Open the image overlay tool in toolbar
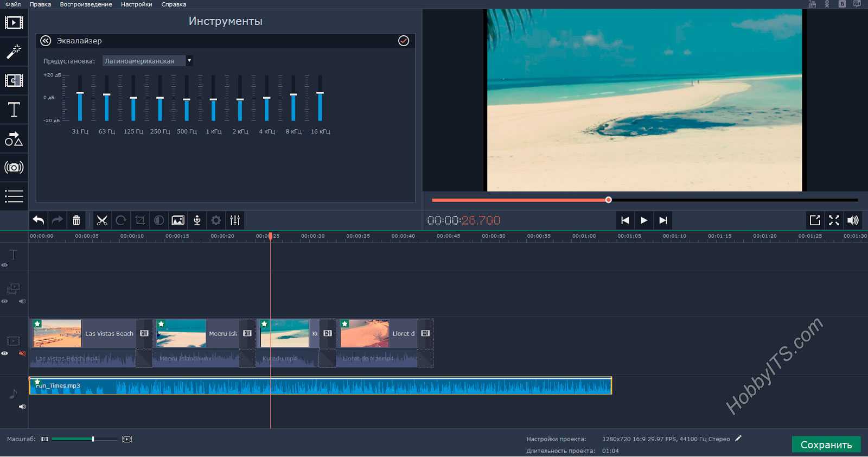The height and width of the screenshot is (457, 868). 178,220
